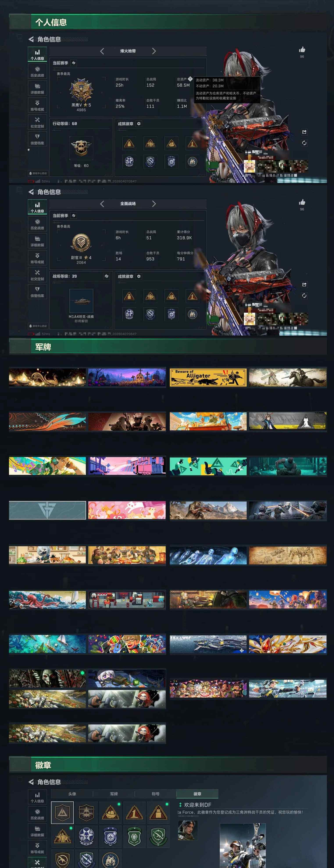This screenshot has width=334, height=868.
Task: Click the 58.5M total assets value
Action: pos(183,85)
